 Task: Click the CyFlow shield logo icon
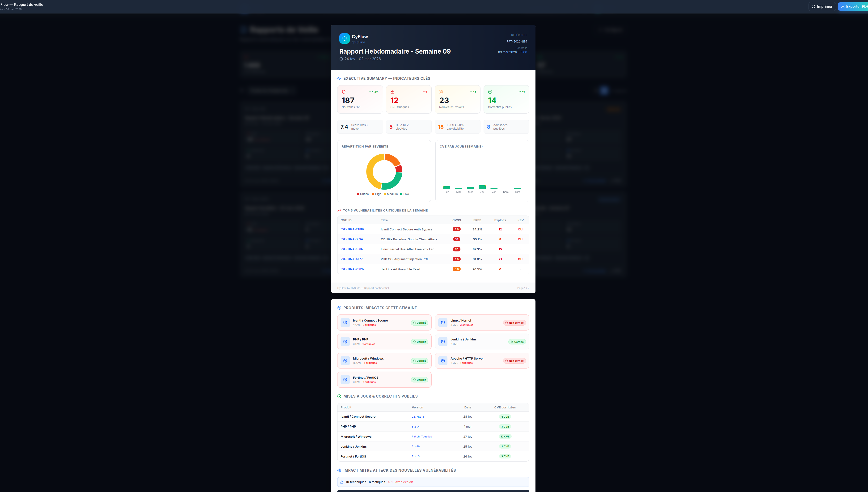[344, 38]
